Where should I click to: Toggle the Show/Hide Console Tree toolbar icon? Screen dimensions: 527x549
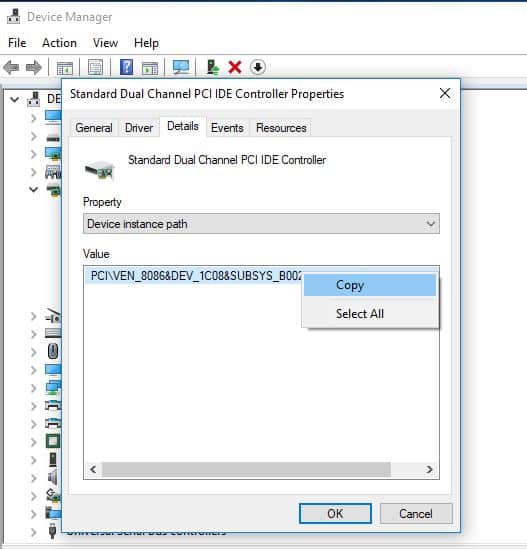coord(65,67)
